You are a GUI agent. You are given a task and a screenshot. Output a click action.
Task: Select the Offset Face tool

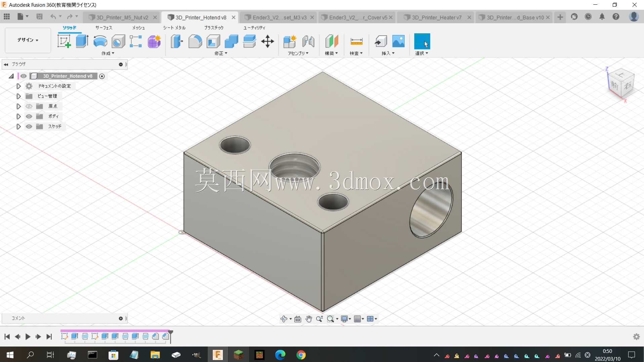249,41
